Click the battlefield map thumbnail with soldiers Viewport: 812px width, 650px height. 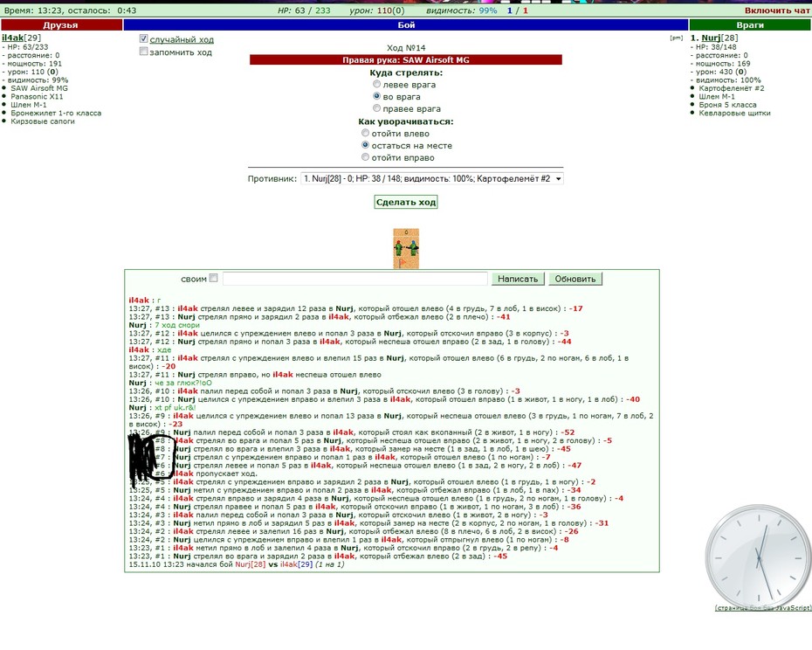click(x=406, y=248)
